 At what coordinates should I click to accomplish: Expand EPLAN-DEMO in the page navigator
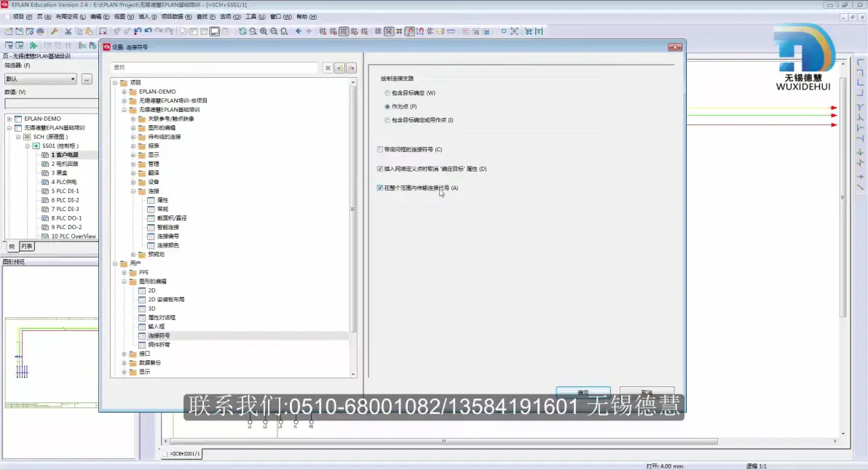[x=9, y=119]
